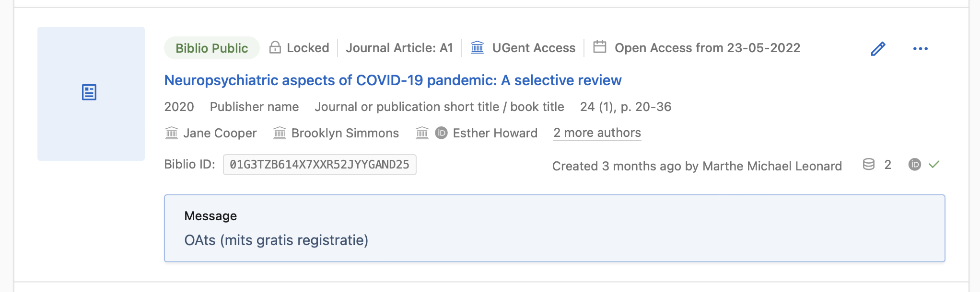Expand the 2 more authors list

point(597,133)
